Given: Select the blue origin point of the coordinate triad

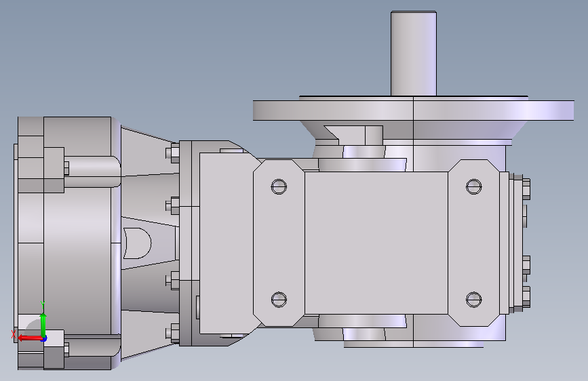Looking at the screenshot, I should click(x=44, y=339).
